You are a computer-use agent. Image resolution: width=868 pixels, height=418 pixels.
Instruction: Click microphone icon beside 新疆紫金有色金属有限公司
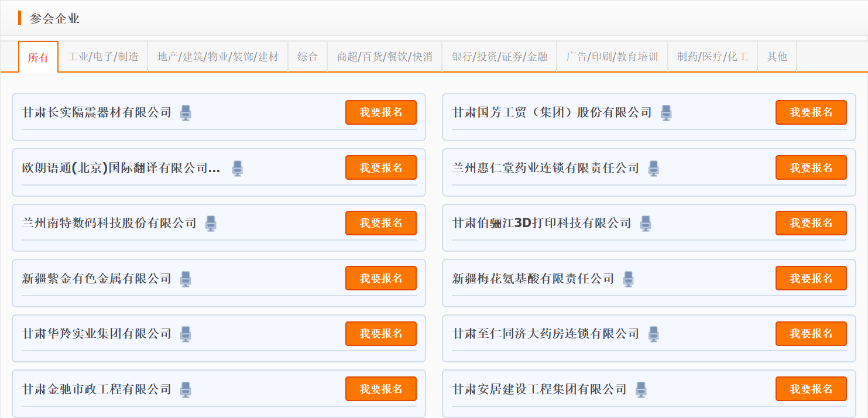tap(186, 279)
